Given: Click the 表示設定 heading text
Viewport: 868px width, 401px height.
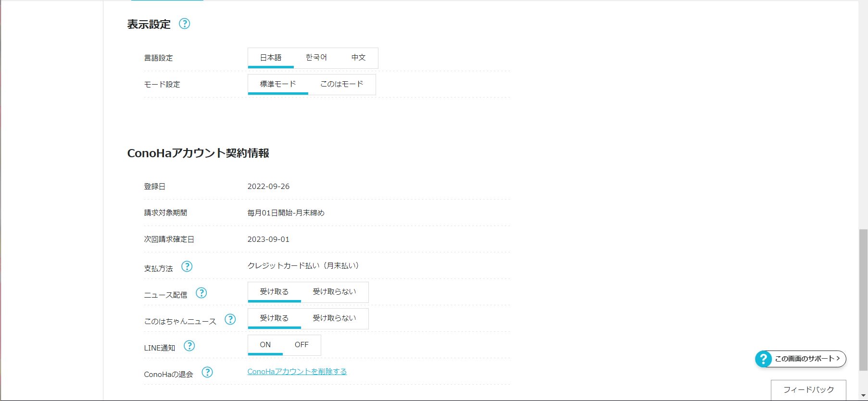Looking at the screenshot, I should [x=149, y=25].
